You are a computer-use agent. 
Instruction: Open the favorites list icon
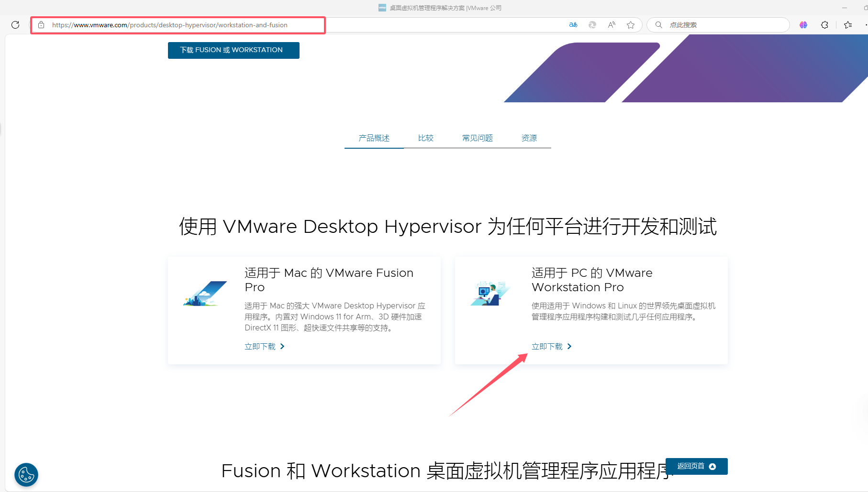click(848, 25)
